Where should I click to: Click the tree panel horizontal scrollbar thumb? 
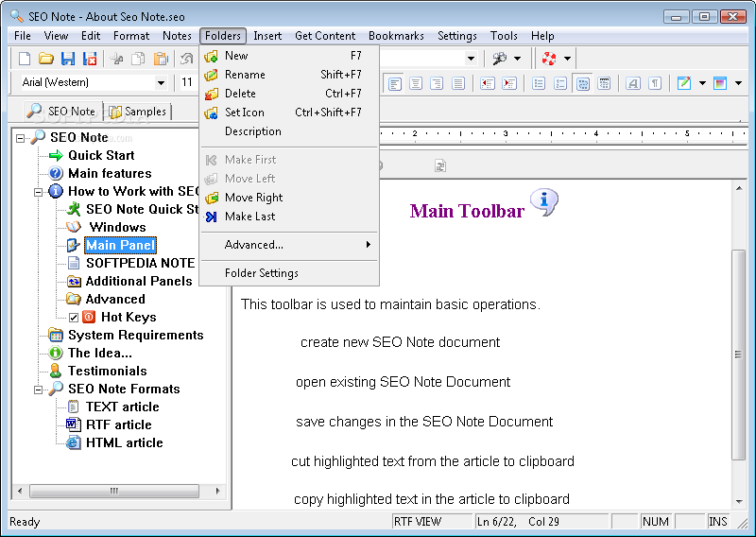click(x=114, y=492)
